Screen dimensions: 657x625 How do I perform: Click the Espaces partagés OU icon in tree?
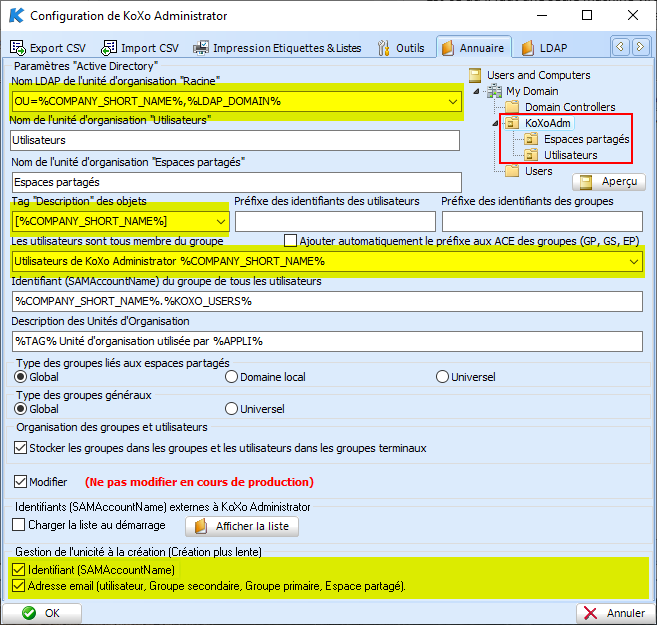(x=531, y=139)
